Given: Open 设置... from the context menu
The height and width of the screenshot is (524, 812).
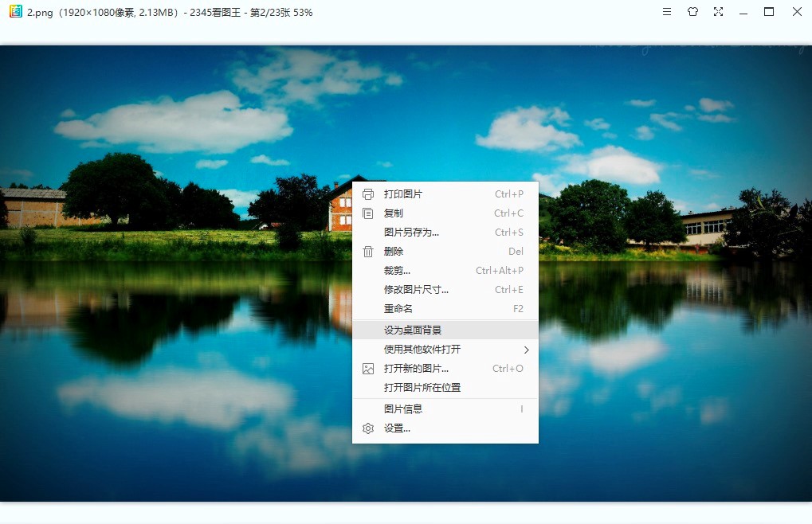Looking at the screenshot, I should pyautogui.click(x=445, y=428).
